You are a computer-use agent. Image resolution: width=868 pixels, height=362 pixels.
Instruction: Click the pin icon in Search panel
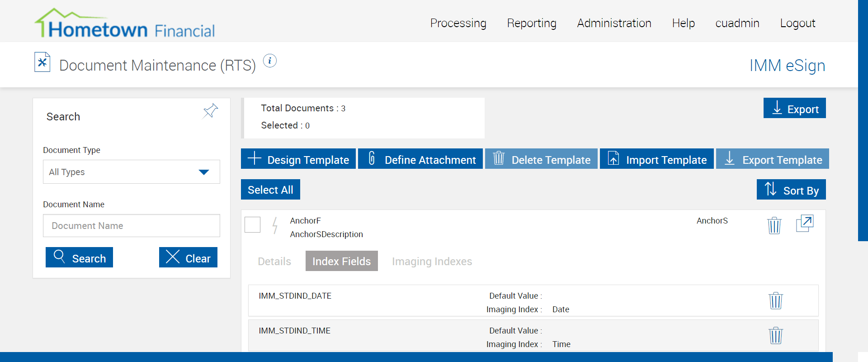coord(210,111)
